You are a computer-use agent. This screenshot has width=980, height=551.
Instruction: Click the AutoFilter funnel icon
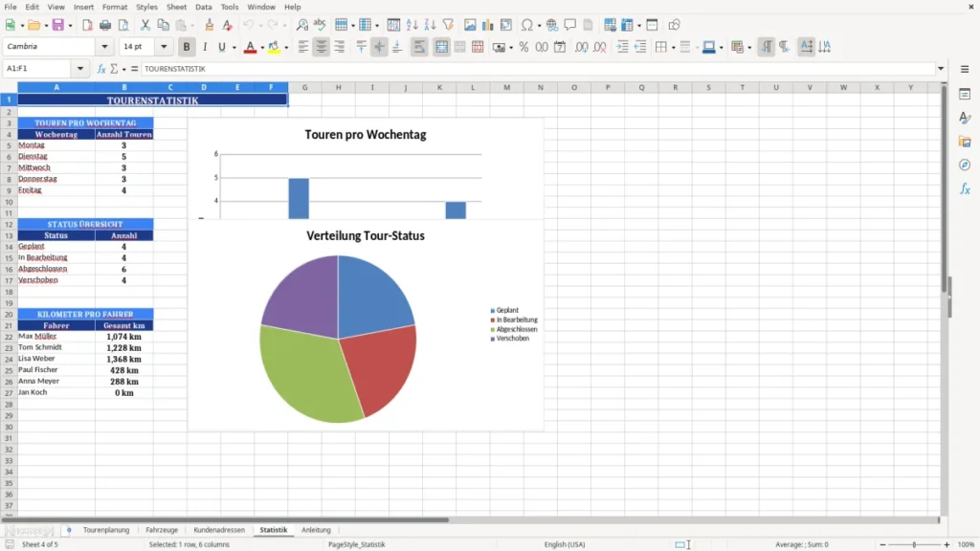pyautogui.click(x=448, y=25)
